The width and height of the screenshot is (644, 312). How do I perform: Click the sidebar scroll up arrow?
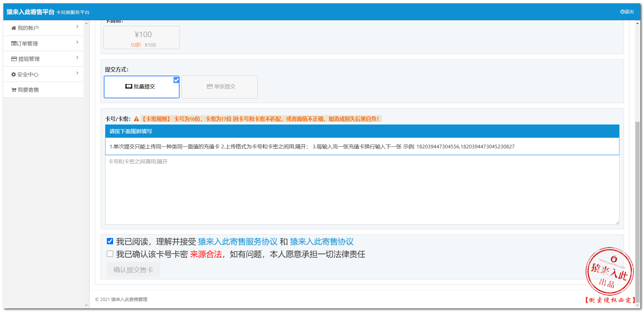[x=87, y=23]
